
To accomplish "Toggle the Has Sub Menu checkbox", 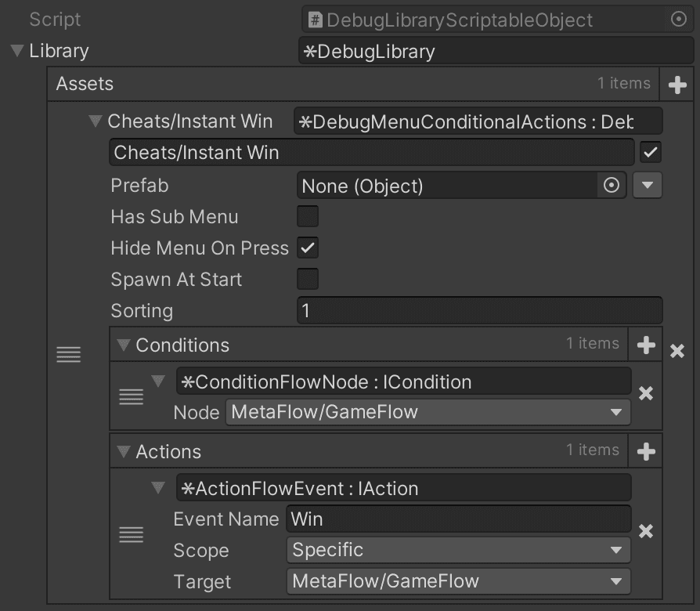I will pos(308,217).
